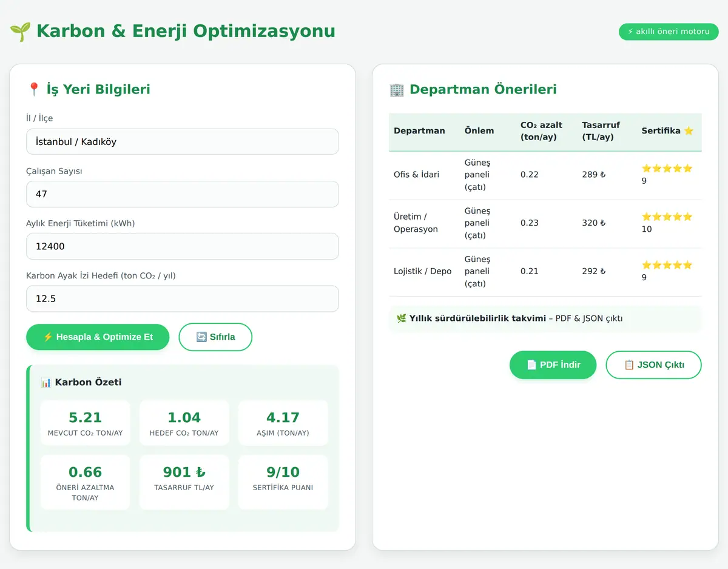Click the 9/10 Sertifika Puanı value
The height and width of the screenshot is (569, 728).
pos(283,472)
